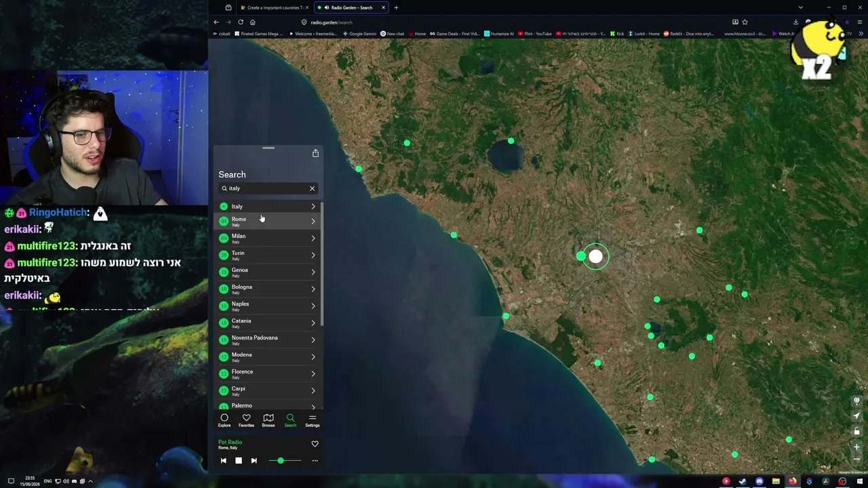Screen dimensions: 868x488
Task: Bookmark this page with the star
Action: [x=745, y=22]
